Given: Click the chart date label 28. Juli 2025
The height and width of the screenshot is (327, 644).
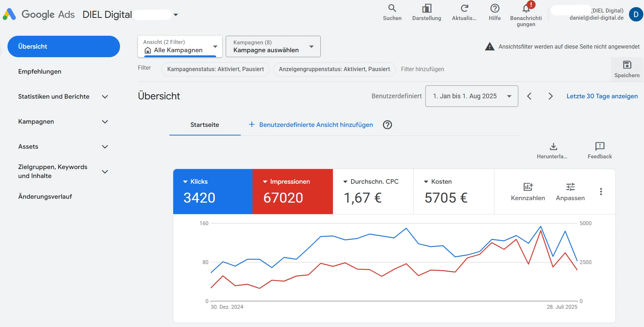Looking at the screenshot, I should pyautogui.click(x=562, y=307).
